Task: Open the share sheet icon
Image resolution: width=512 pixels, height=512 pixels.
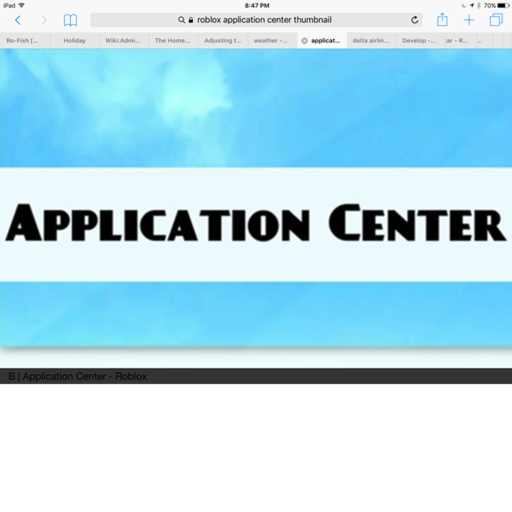Action: point(442,19)
